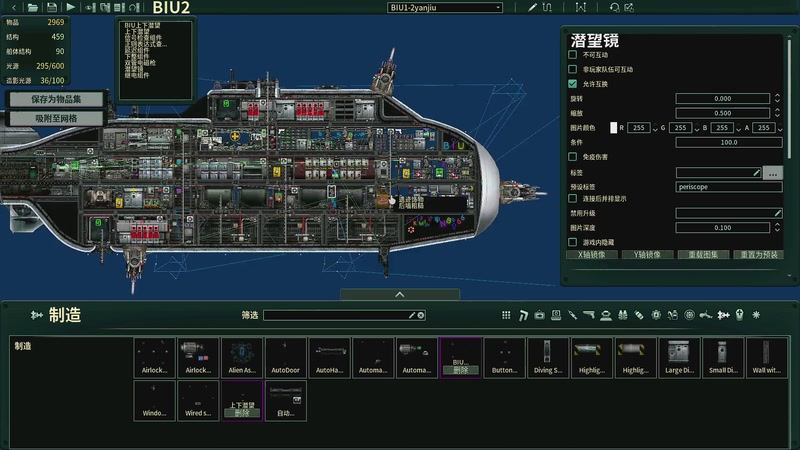
Task: Delete the BIU... assembly with 删除
Action: point(460,370)
